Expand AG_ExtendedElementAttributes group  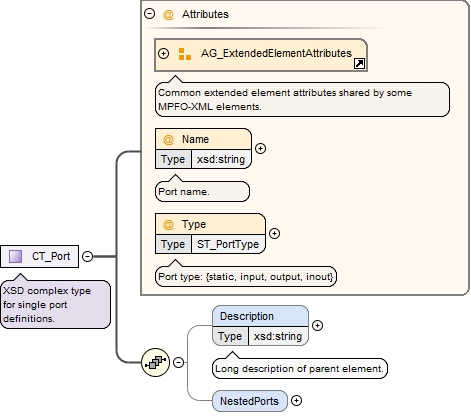[163, 53]
